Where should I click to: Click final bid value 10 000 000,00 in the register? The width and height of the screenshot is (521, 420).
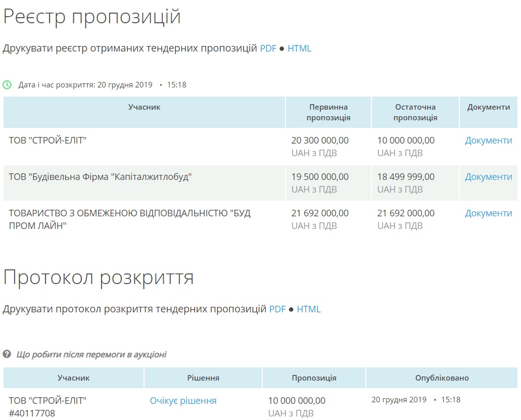pyautogui.click(x=406, y=141)
